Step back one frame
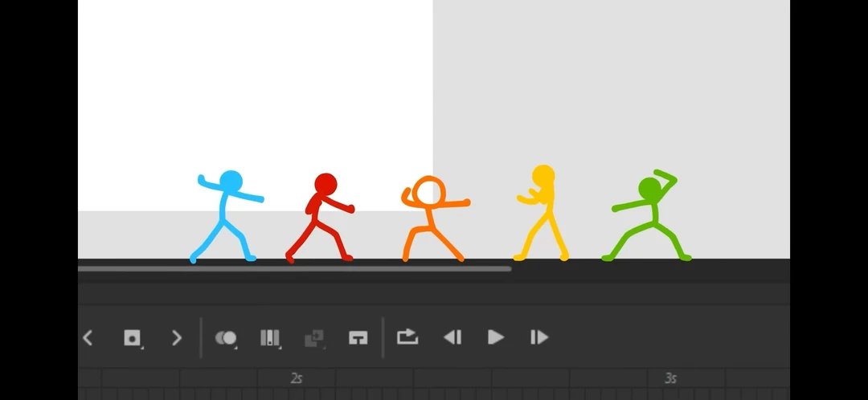The image size is (868, 400). (x=452, y=337)
